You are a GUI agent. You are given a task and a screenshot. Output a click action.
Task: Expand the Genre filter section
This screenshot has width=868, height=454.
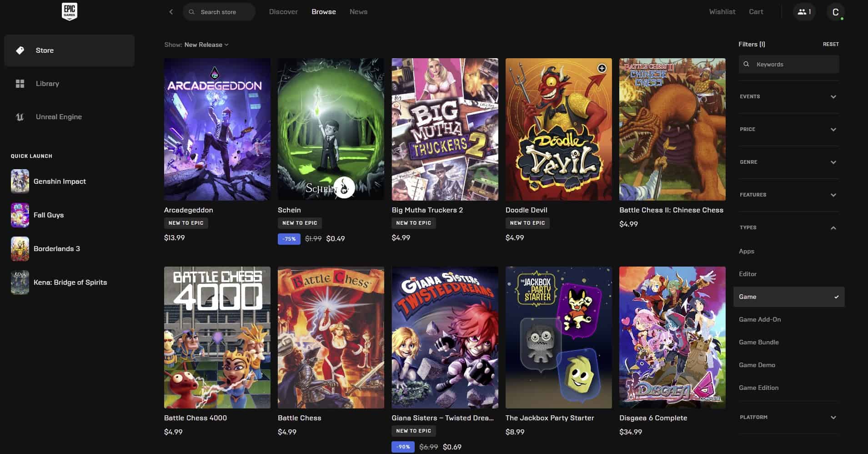[789, 162]
